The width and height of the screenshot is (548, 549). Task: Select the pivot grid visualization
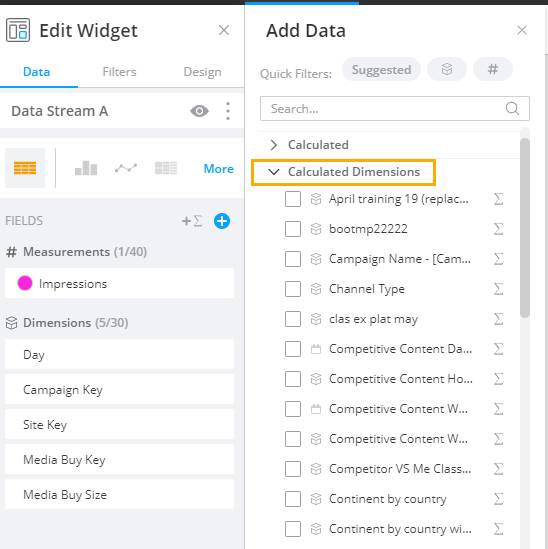coord(166,168)
